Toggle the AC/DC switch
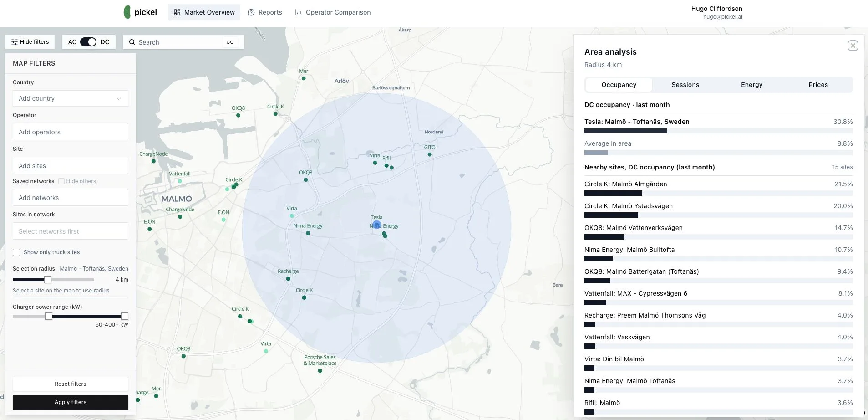868x420 pixels. pos(88,42)
